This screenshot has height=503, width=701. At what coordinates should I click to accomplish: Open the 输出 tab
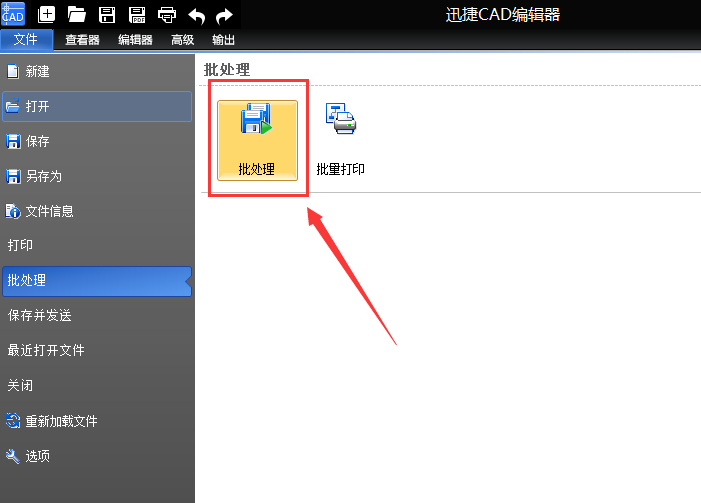[x=224, y=39]
